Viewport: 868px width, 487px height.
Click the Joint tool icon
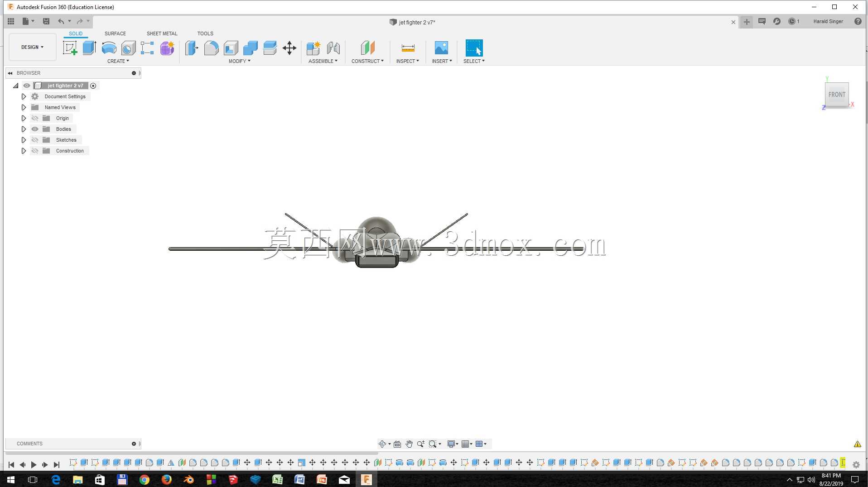(x=333, y=48)
